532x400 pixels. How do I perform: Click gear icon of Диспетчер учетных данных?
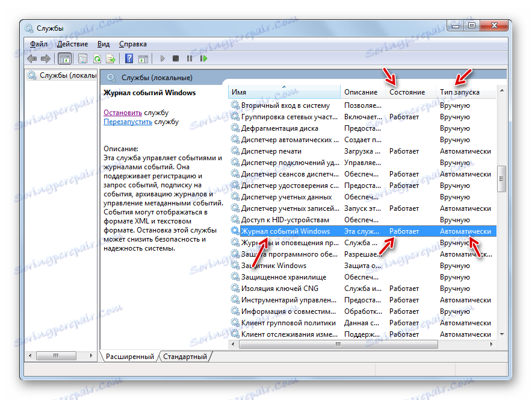[x=235, y=197]
